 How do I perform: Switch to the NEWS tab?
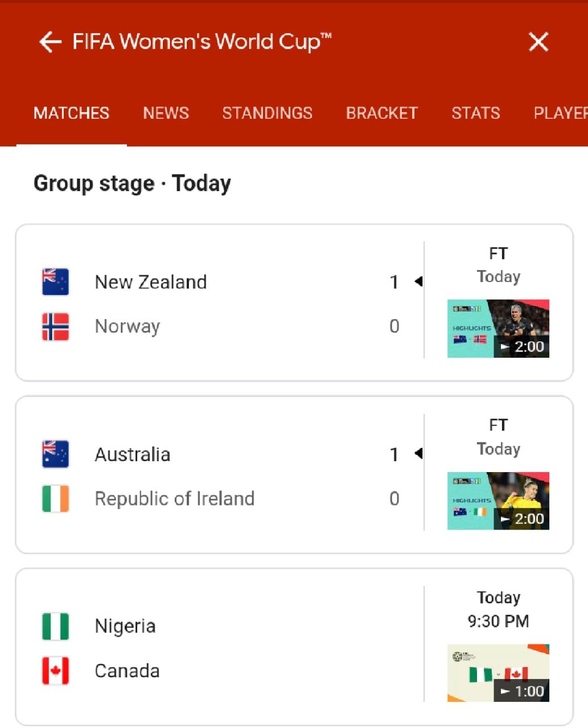(x=166, y=113)
